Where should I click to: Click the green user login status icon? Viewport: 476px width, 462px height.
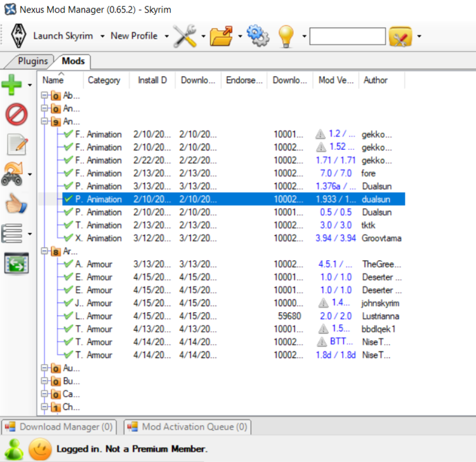pyautogui.click(x=14, y=449)
